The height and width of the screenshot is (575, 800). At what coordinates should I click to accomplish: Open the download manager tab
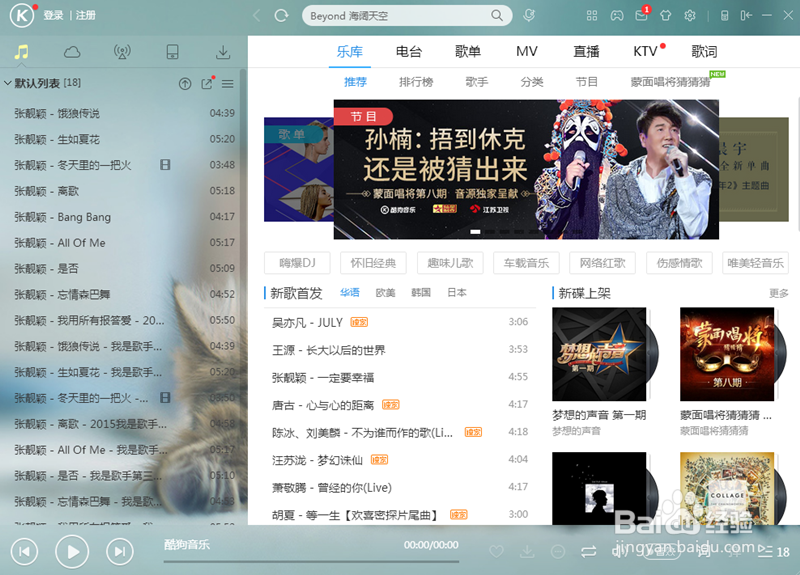coord(223,52)
